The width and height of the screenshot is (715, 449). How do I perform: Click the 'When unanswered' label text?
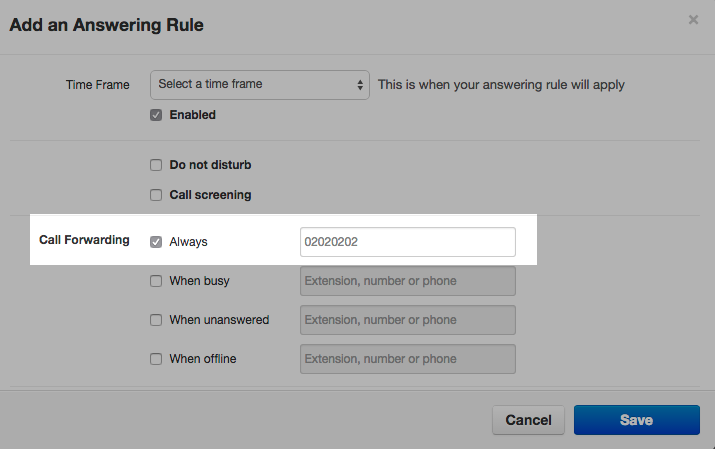coord(219,320)
